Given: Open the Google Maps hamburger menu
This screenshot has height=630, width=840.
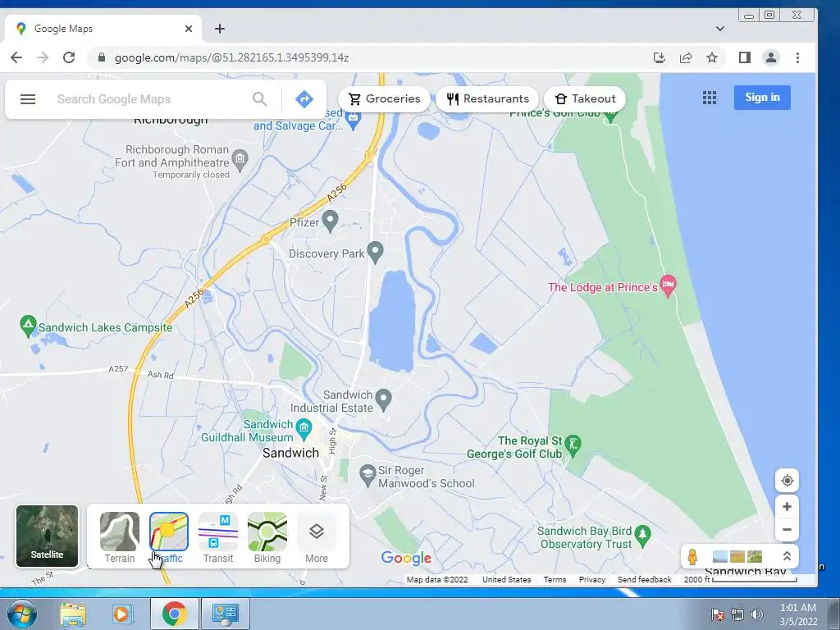Looking at the screenshot, I should (x=28, y=99).
